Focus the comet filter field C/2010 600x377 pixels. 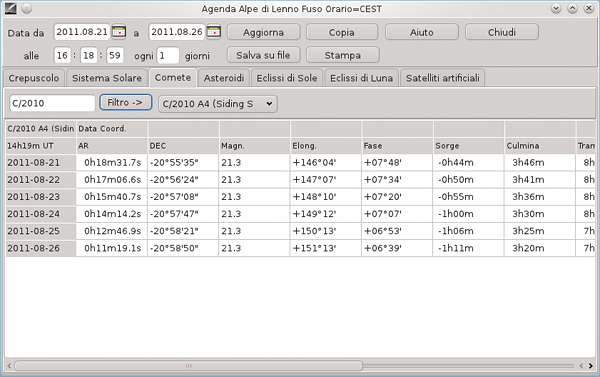tap(52, 103)
